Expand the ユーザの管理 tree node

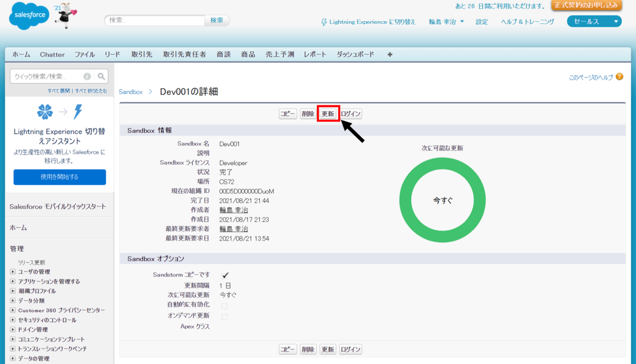point(13,272)
